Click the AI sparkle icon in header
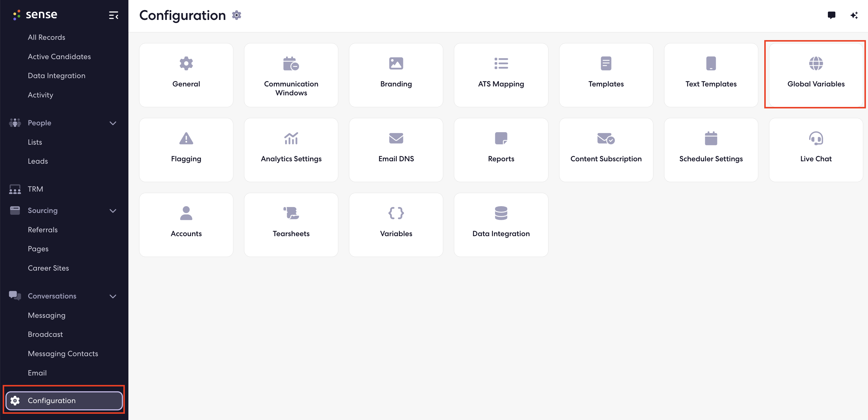This screenshot has height=420, width=868. coord(854,15)
